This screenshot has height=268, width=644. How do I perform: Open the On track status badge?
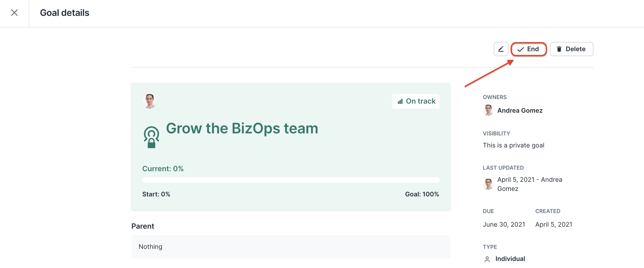click(416, 101)
